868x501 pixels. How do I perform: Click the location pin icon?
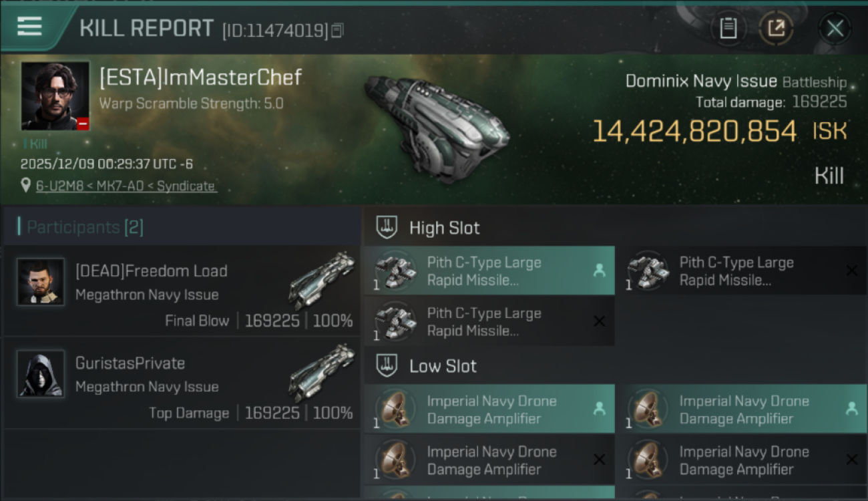[x=25, y=186]
